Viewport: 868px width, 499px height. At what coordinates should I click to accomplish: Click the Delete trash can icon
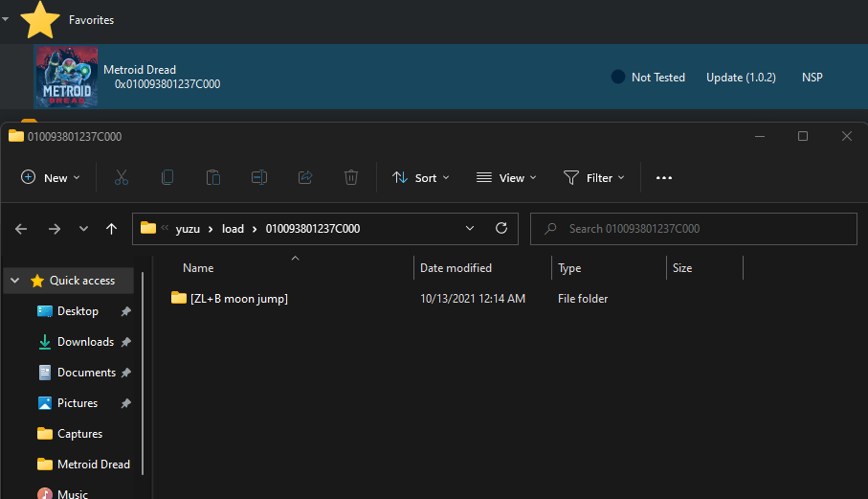(x=351, y=177)
